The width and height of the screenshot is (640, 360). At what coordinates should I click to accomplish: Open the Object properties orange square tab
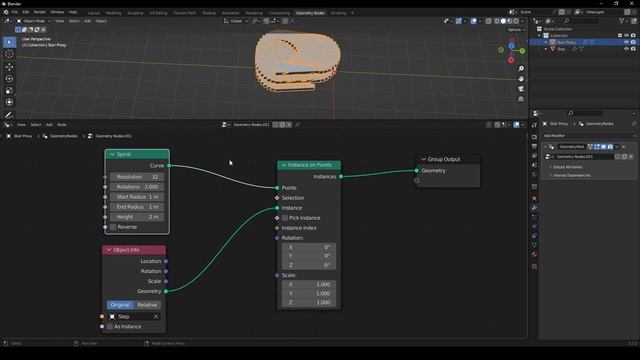[534, 199]
